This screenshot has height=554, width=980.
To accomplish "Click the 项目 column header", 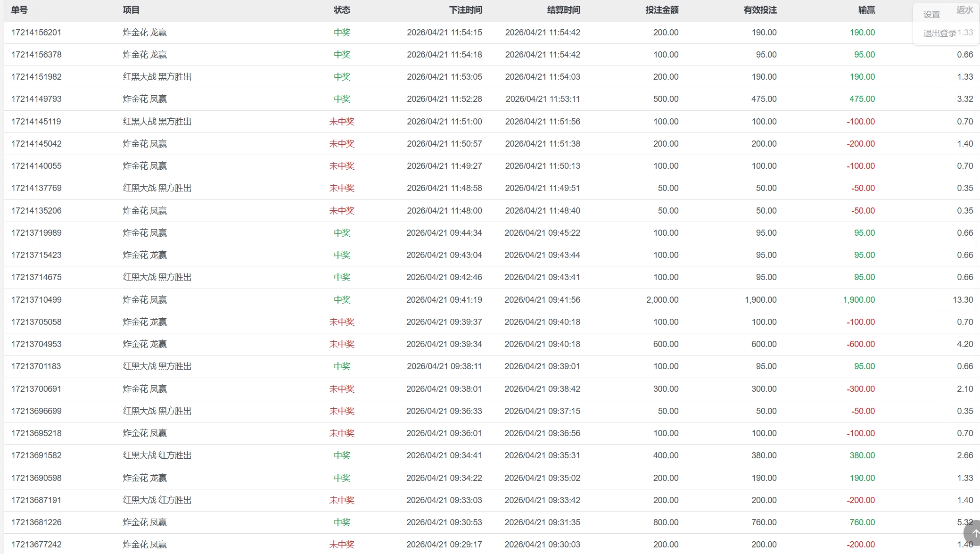I will click(131, 10).
